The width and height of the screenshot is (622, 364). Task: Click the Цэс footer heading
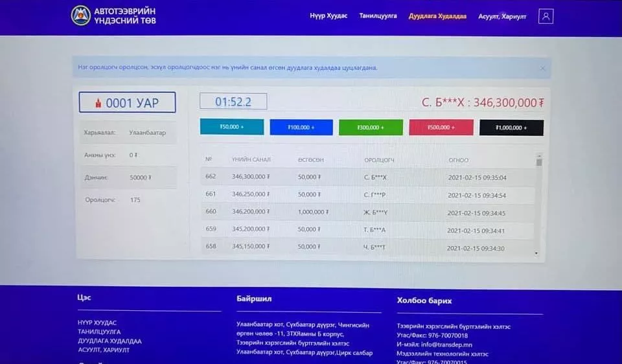pos(84,297)
